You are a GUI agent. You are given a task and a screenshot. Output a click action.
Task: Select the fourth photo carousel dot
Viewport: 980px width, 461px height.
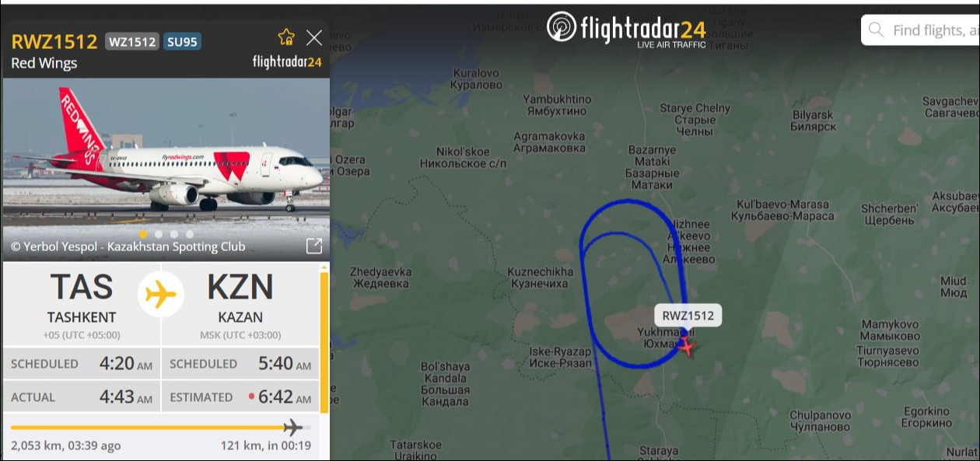(x=190, y=234)
